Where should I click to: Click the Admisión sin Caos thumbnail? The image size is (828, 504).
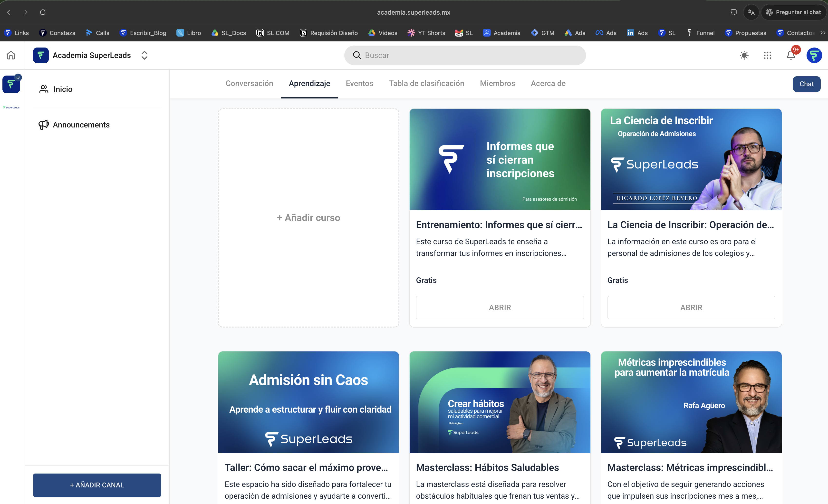click(x=308, y=402)
